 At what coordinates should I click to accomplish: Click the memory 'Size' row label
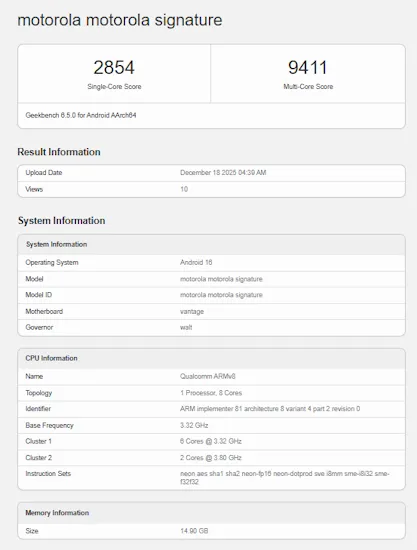pos(32,531)
